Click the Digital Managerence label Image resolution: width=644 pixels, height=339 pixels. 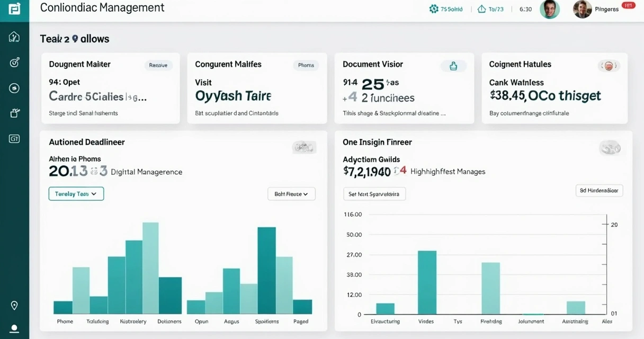click(x=146, y=172)
